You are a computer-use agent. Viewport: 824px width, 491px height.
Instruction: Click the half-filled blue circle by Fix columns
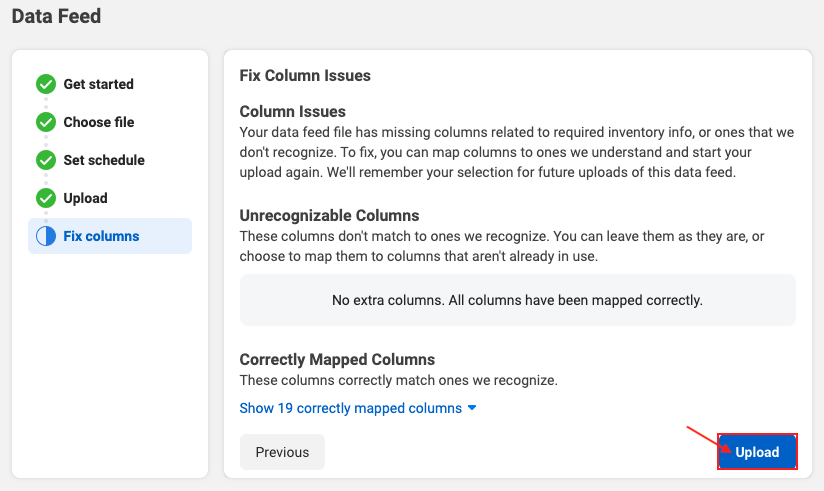coord(46,236)
